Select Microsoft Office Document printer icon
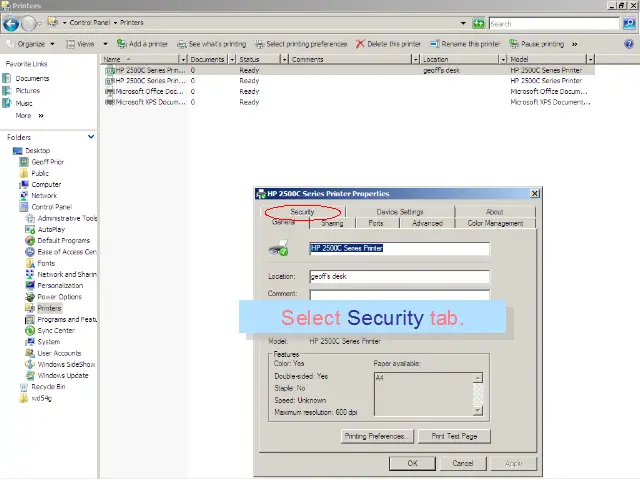Viewport: 640px width, 480px height. (x=109, y=91)
